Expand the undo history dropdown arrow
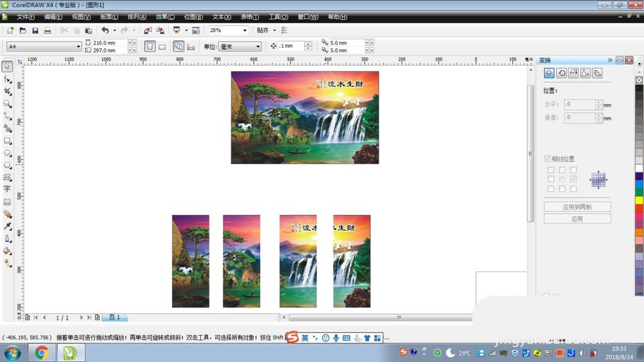Screen dimensions: 644x362 click(115, 30)
